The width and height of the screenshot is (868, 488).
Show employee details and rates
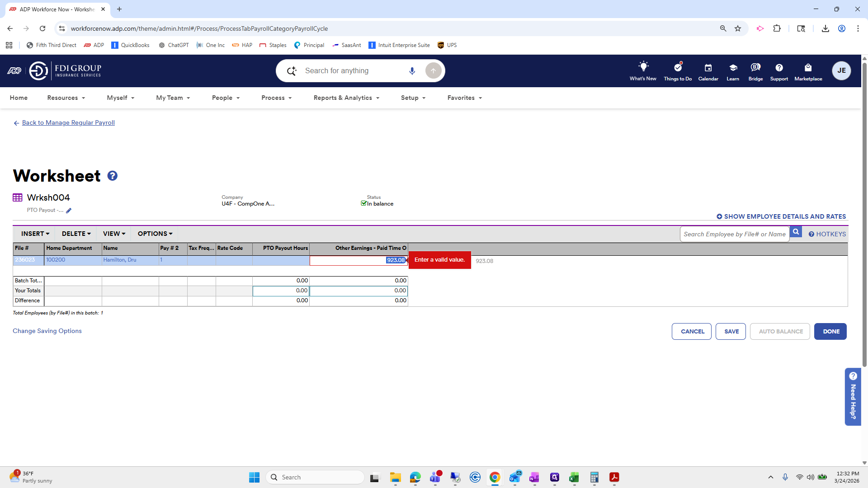pyautogui.click(x=781, y=216)
